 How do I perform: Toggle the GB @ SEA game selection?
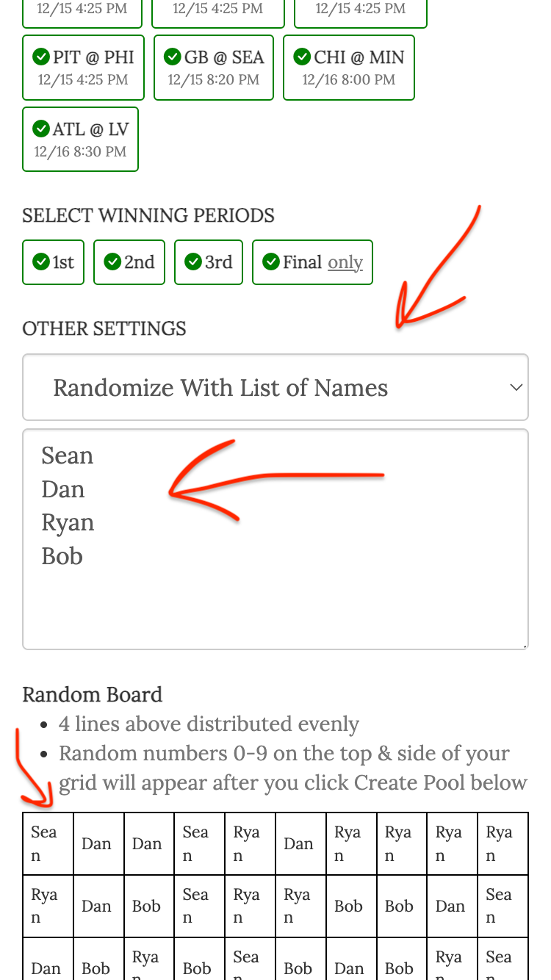214,68
